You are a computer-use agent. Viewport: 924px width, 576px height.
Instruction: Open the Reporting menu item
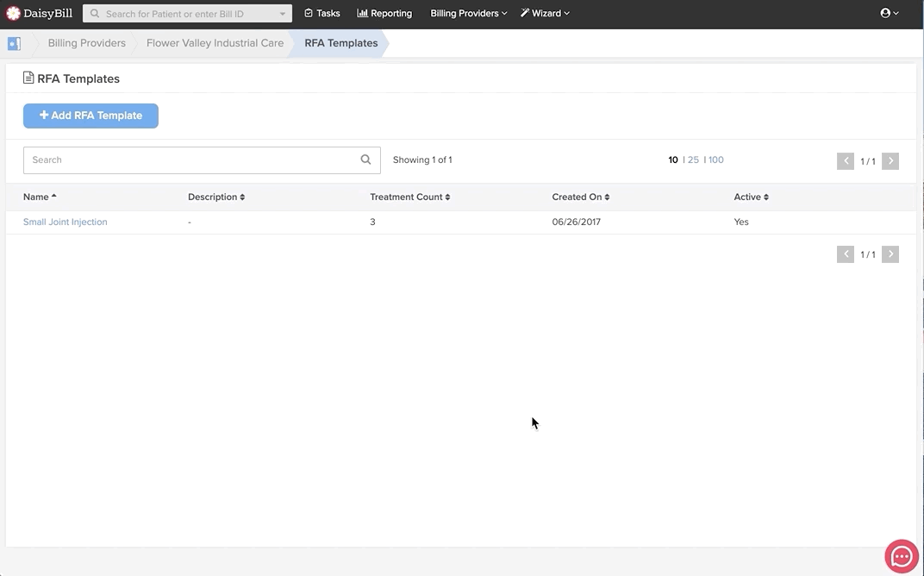click(x=384, y=13)
